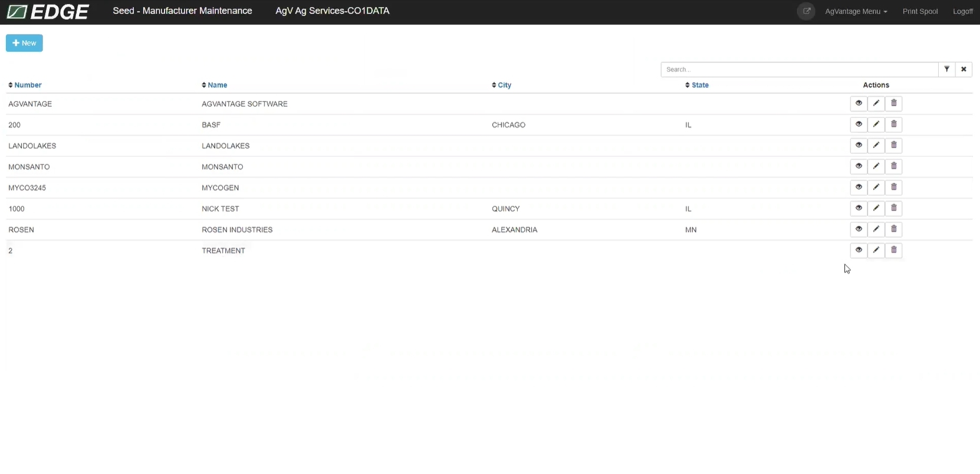
Task: Select the AGVANTAGE number cell
Action: click(30, 104)
